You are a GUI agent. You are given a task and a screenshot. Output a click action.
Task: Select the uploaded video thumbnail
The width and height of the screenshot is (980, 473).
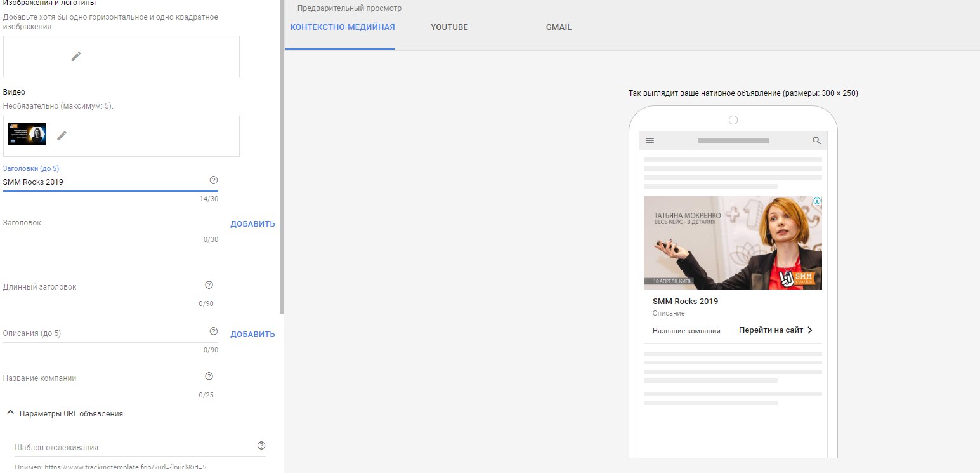coord(27,134)
